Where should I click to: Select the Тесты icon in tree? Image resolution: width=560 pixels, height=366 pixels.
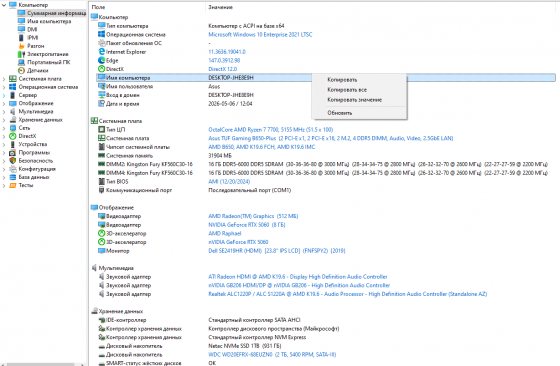click(x=12, y=185)
